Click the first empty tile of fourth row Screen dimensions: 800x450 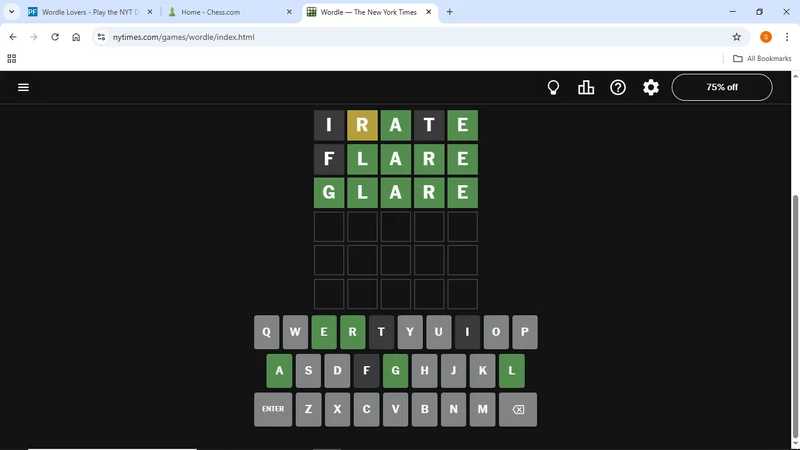click(329, 226)
